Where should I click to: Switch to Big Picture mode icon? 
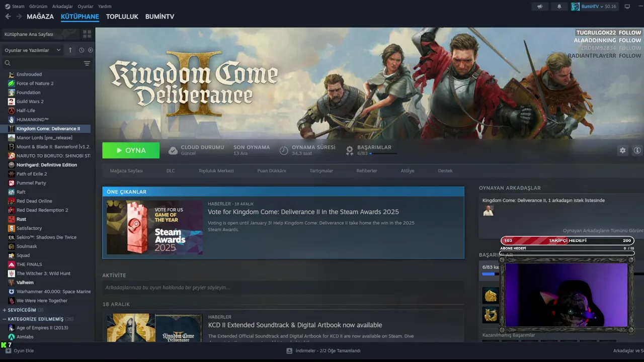coord(627,7)
